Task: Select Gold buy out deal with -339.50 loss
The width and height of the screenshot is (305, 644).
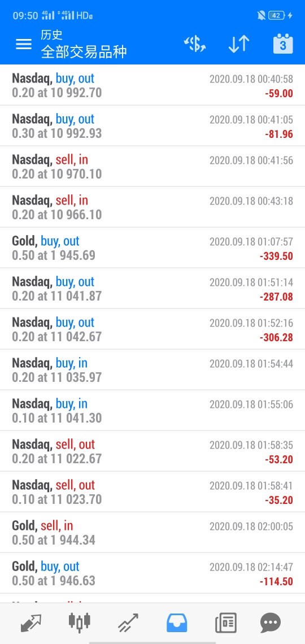Action: [x=152, y=248]
